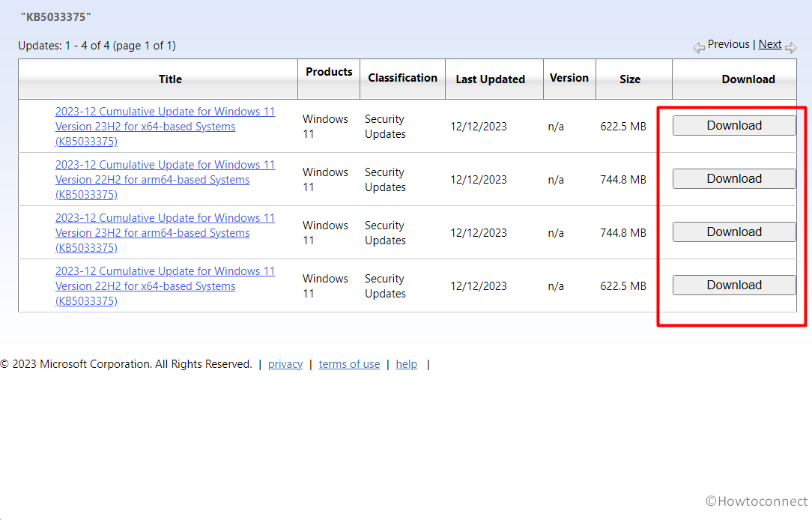Click the Microsoft Corporation copyright notice
This screenshot has height=520, width=812.
126,364
